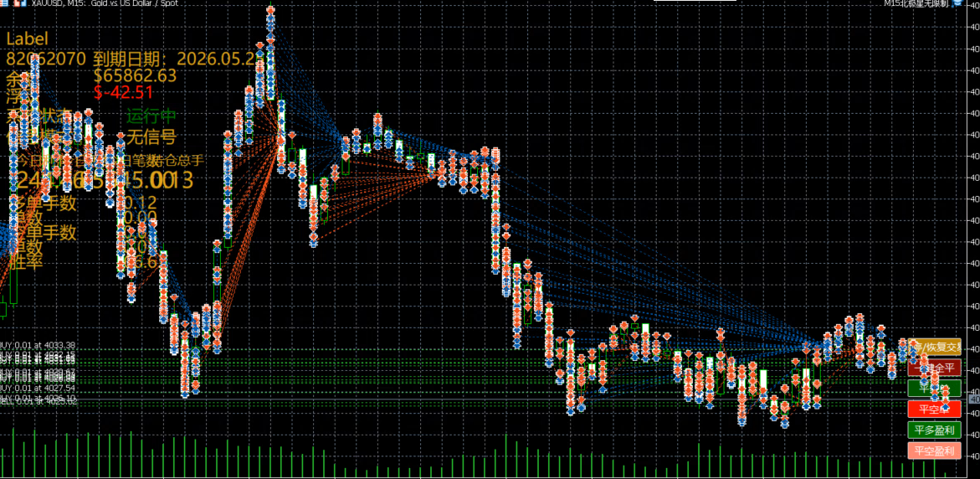Click the expert advisor icon beside M15北极星无限制
Viewport: 980px width, 479px height.
point(957,3)
